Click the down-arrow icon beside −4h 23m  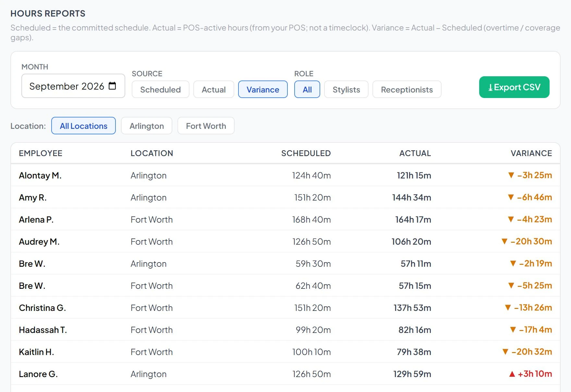click(x=511, y=219)
